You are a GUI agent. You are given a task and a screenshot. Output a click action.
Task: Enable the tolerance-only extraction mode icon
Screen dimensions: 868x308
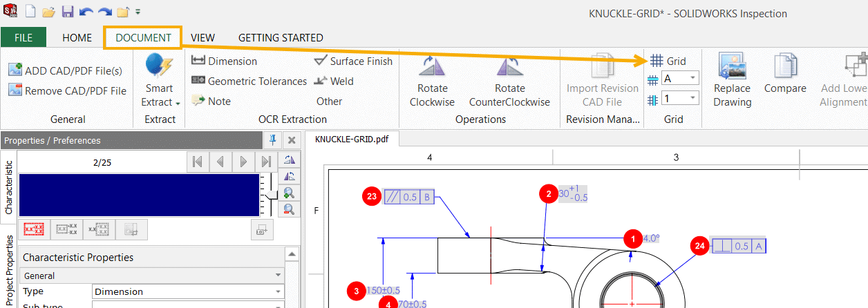(98, 229)
